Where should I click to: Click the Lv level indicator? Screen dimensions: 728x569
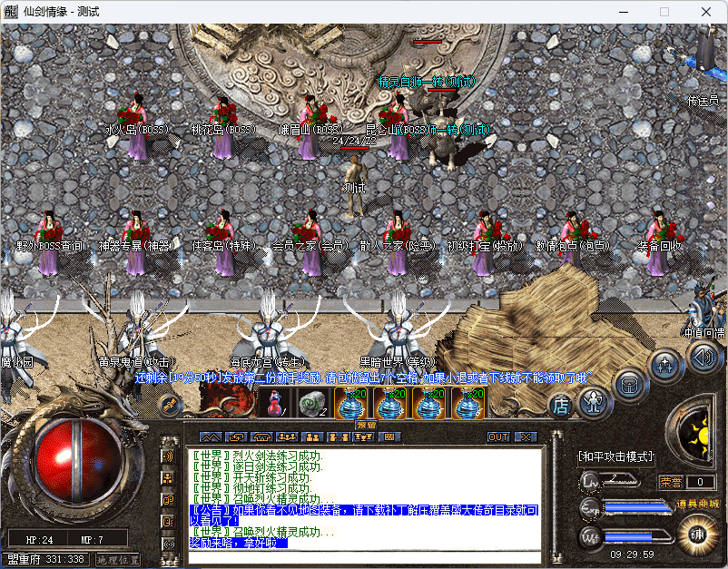point(609,480)
